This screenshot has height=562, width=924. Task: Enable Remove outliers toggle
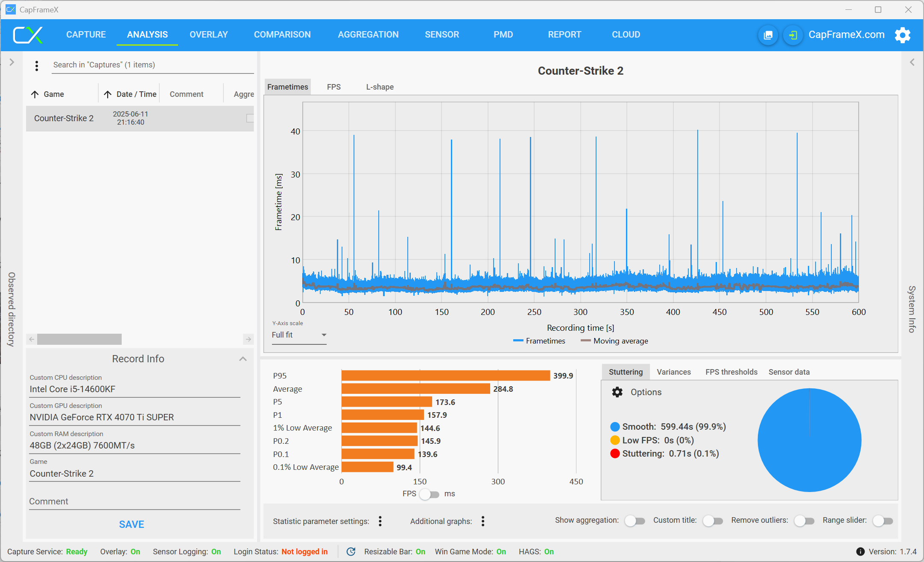point(804,521)
